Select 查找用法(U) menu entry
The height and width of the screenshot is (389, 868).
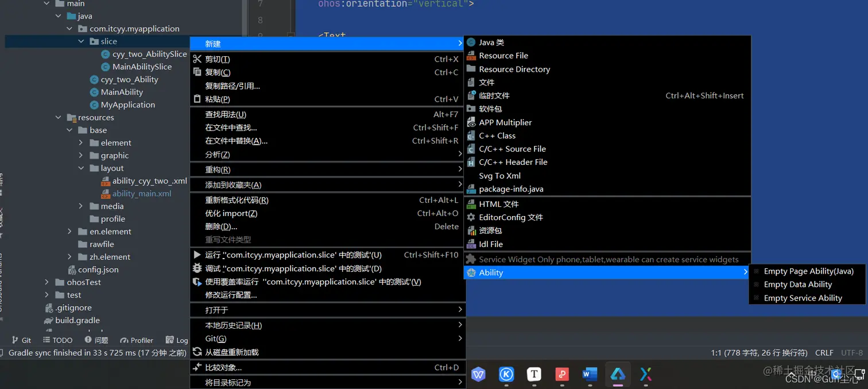[x=327, y=114]
